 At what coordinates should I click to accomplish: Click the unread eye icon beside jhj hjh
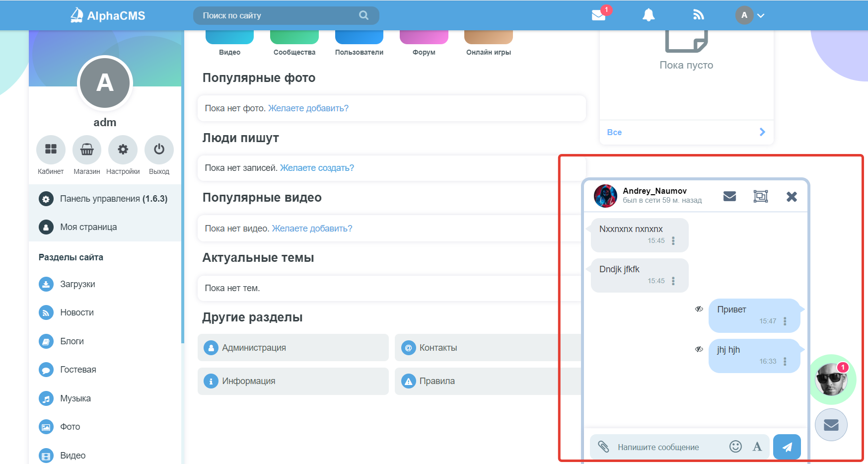699,349
